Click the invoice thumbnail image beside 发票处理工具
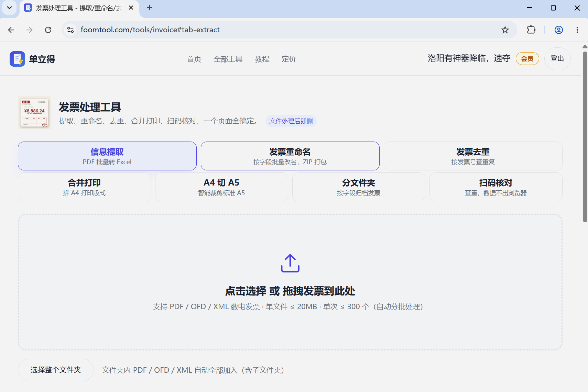 point(34,113)
